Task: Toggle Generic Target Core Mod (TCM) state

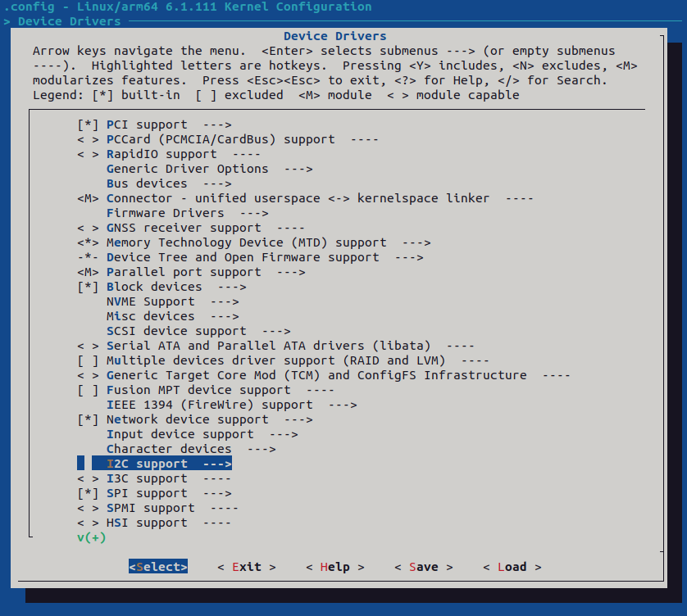Action: 88,375
